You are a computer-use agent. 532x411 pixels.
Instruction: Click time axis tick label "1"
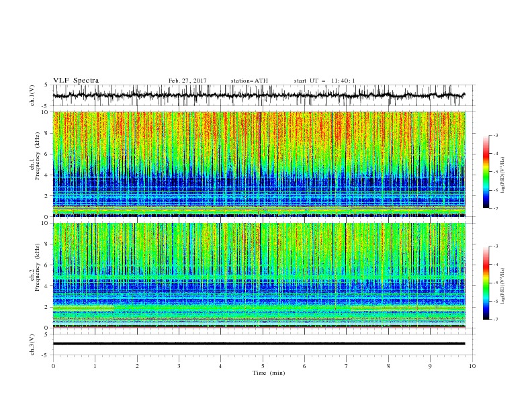click(95, 366)
